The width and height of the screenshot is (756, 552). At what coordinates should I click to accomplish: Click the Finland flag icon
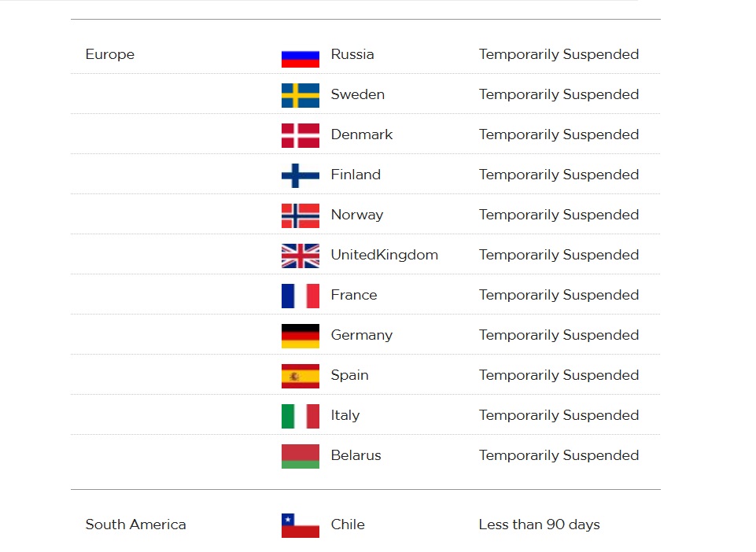[301, 175]
